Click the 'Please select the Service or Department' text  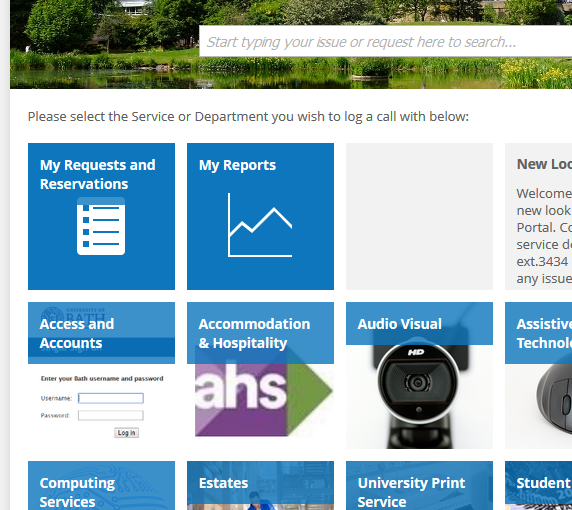248,117
